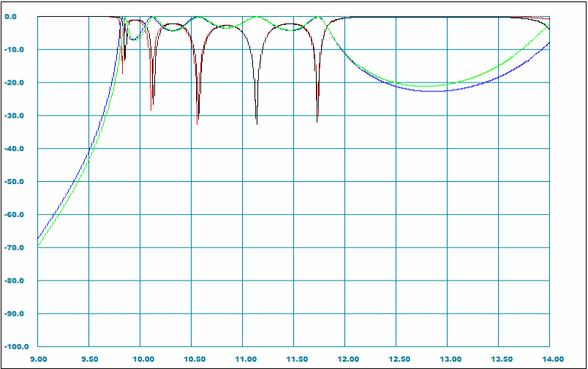
Task: Click the blue curve's end at the right edge
Action: 549,43
